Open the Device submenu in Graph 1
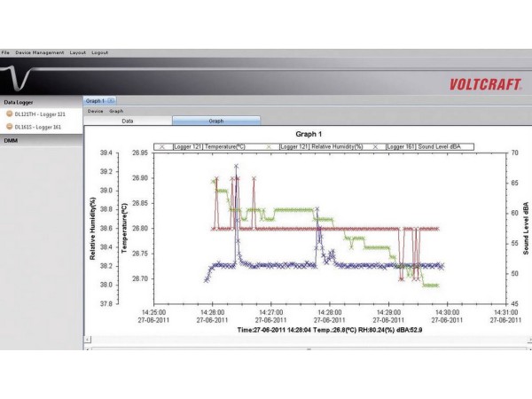Viewport: 532px width, 399px height. pos(96,111)
